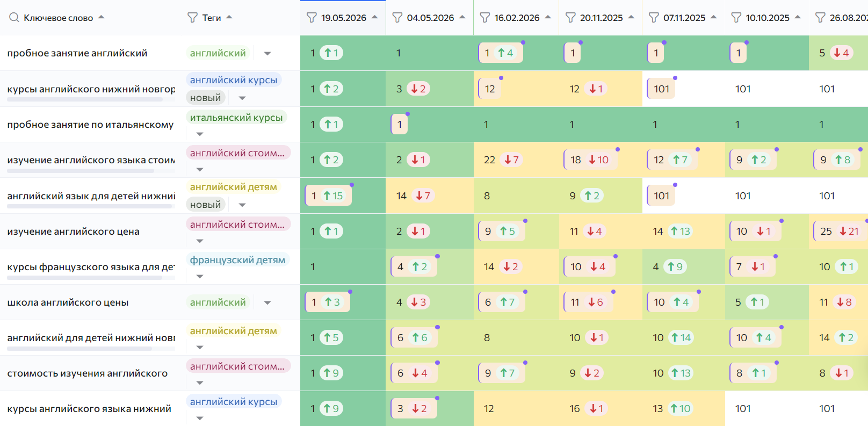Click filter icon for 04.05.2026 column

click(397, 18)
